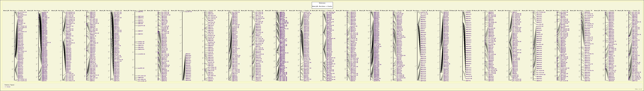Viewport: 644px width, 91px height.
Task: Select marker cfd2-5A
Action: (399, 12)
